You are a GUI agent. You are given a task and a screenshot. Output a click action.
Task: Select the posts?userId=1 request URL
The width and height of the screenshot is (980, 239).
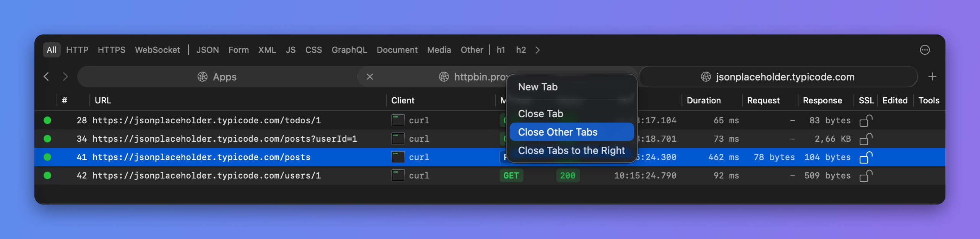pos(225,139)
